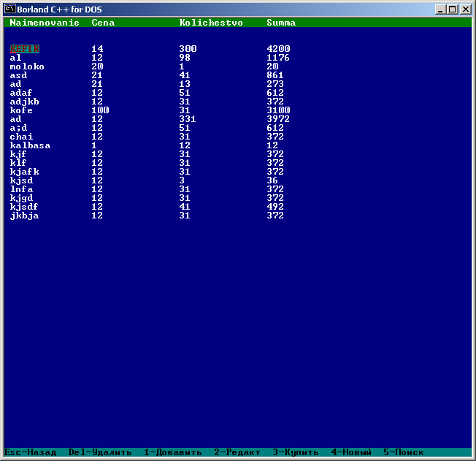Image resolution: width=476 pixels, height=461 pixels.
Task: Click the 'moloko' product name
Action: [27, 66]
